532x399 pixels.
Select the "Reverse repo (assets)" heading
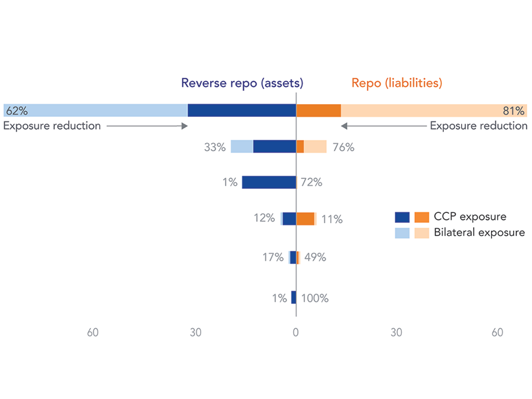(242, 83)
